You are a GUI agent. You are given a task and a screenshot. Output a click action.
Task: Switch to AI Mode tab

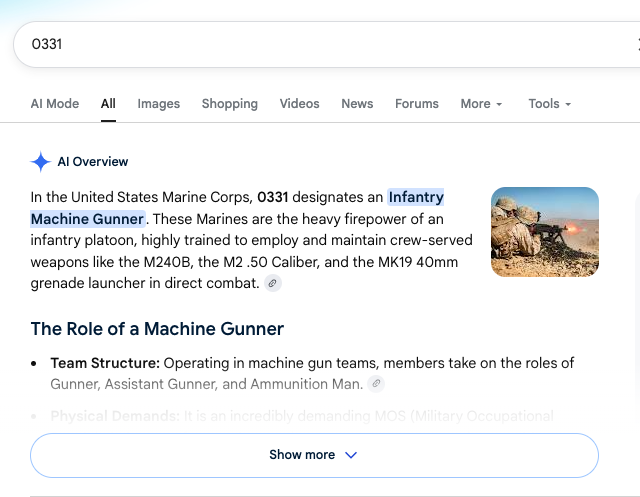pos(55,104)
